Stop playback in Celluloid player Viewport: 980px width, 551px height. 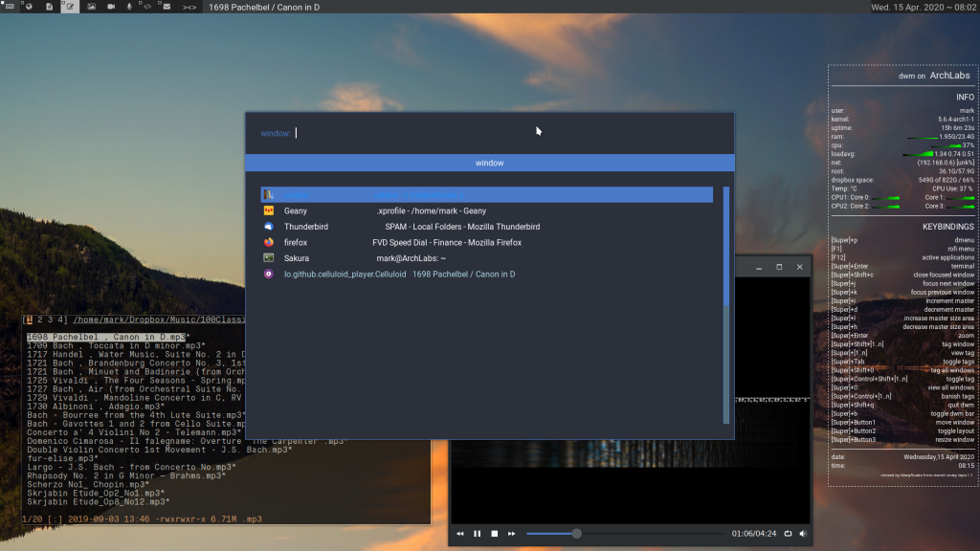coord(495,534)
